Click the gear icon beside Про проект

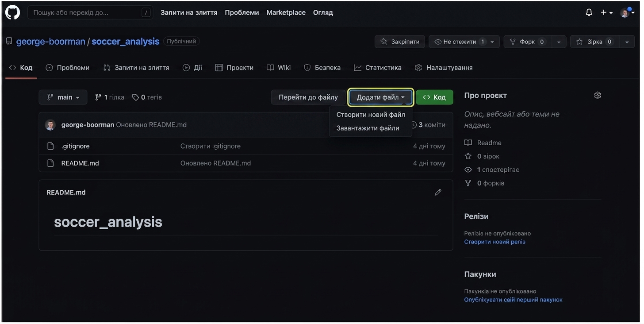tap(598, 95)
